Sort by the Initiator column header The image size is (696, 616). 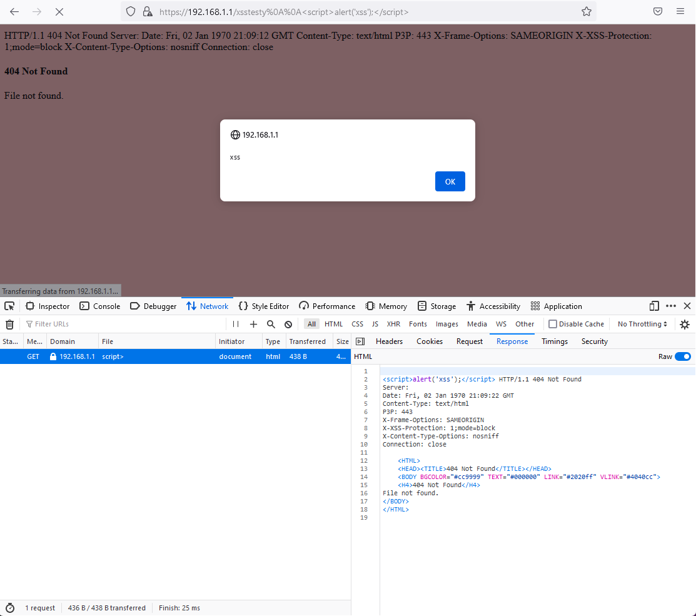coord(238,341)
